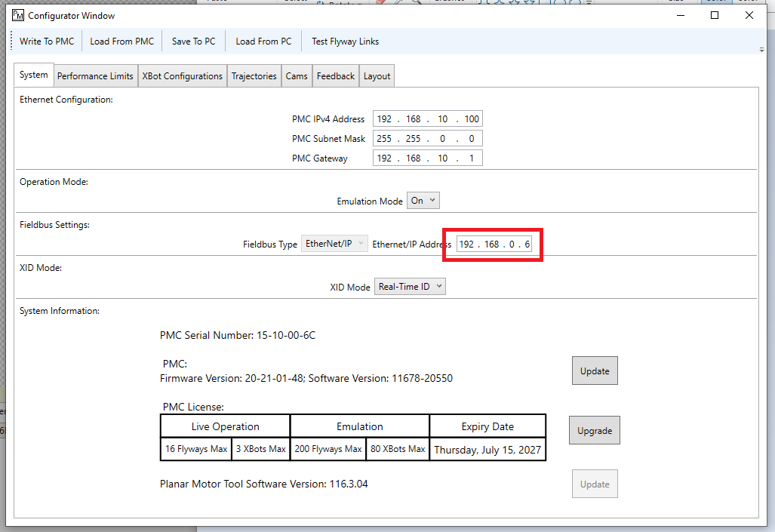Switch to the Layout tab

tap(377, 76)
